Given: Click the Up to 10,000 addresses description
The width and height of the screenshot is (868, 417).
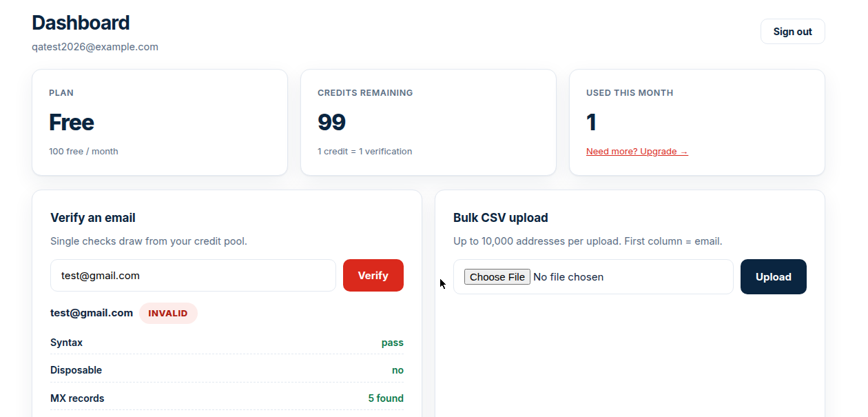Looking at the screenshot, I should coord(588,241).
